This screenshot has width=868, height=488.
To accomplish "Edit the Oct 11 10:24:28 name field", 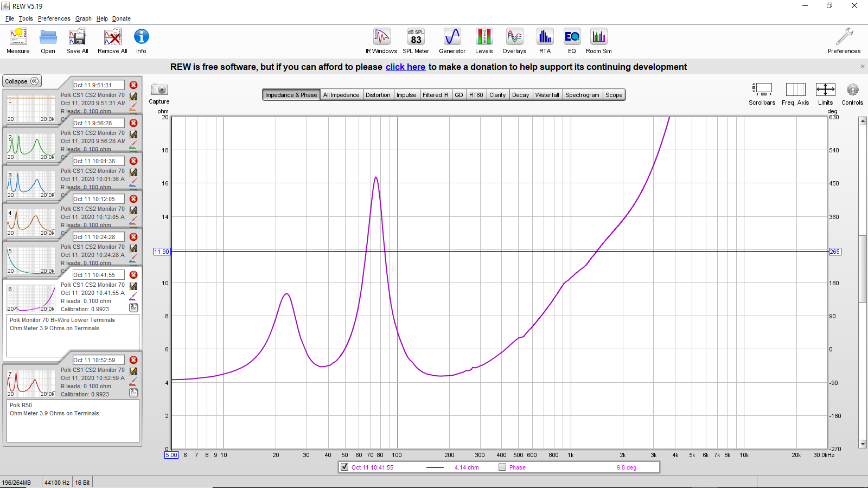I will (x=98, y=237).
